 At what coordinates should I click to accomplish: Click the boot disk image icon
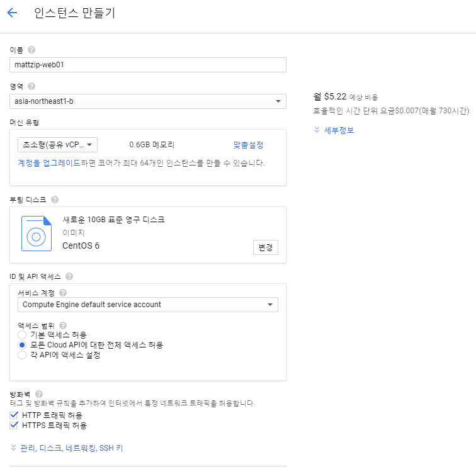click(37, 234)
